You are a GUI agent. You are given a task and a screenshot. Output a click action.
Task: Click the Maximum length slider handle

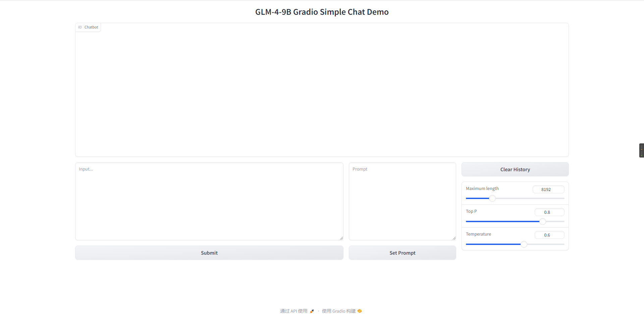point(492,198)
